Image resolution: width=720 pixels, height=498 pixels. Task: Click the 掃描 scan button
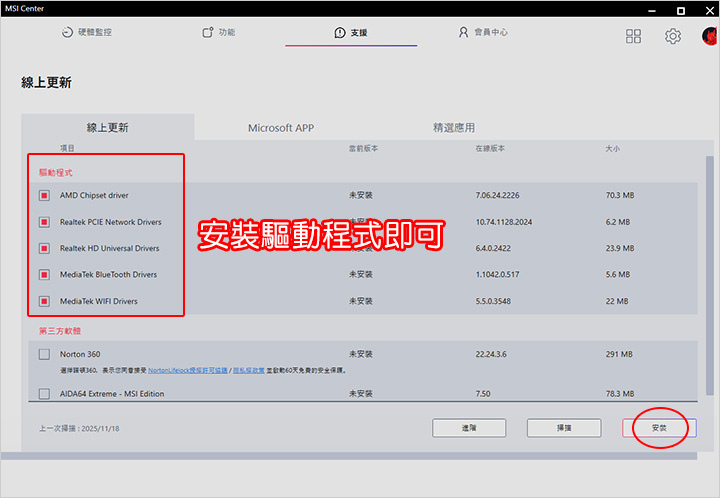(x=564, y=428)
